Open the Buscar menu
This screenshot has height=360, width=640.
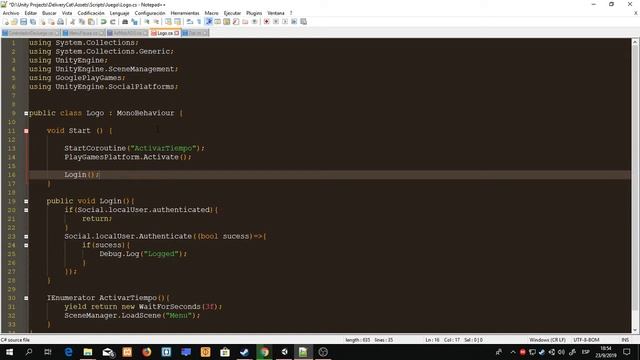49,13
